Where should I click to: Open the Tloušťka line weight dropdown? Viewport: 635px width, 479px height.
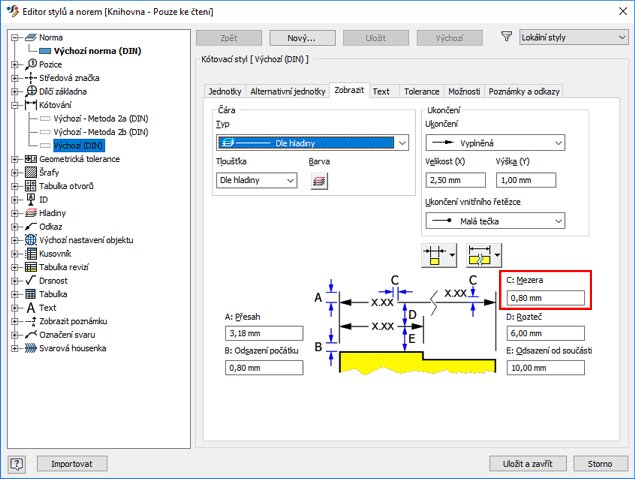click(x=257, y=180)
